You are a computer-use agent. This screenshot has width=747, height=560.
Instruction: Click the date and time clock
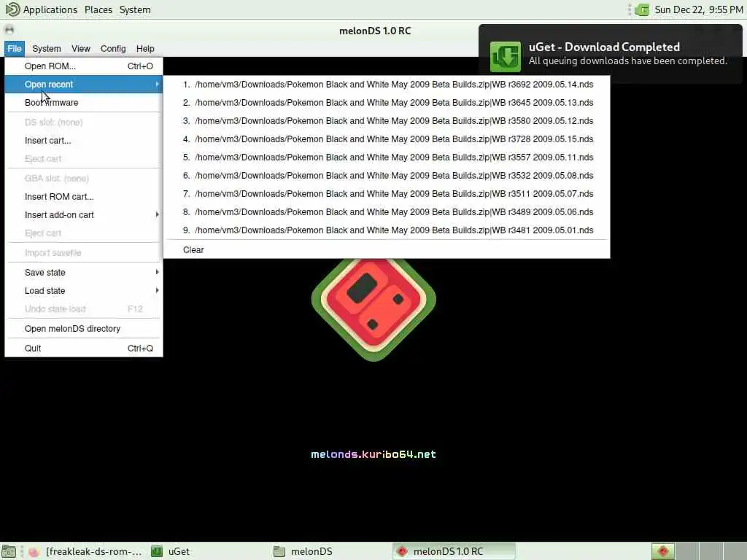click(698, 9)
